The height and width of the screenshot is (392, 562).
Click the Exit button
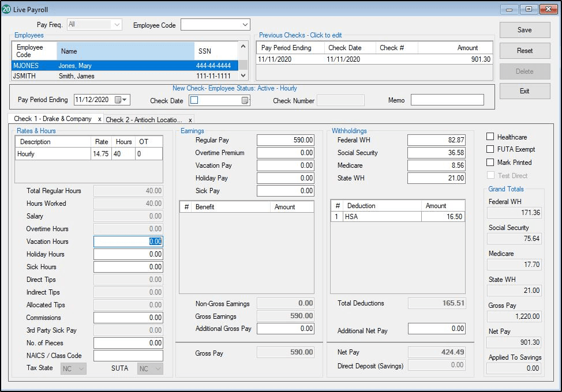pos(524,91)
